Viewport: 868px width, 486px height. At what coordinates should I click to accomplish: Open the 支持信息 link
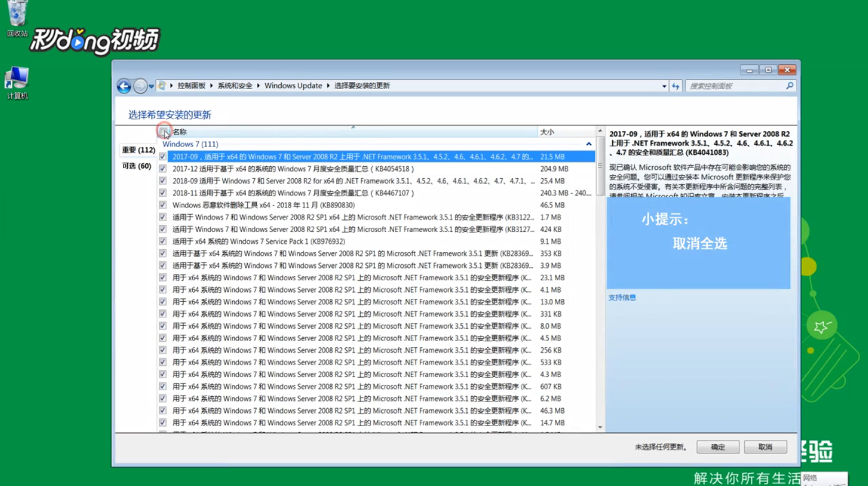click(x=622, y=297)
